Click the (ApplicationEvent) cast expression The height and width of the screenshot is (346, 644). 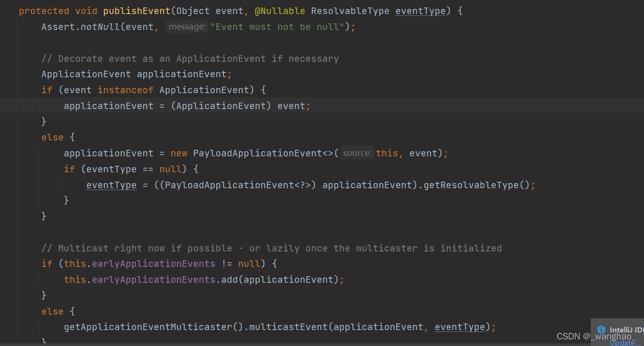tap(221, 106)
